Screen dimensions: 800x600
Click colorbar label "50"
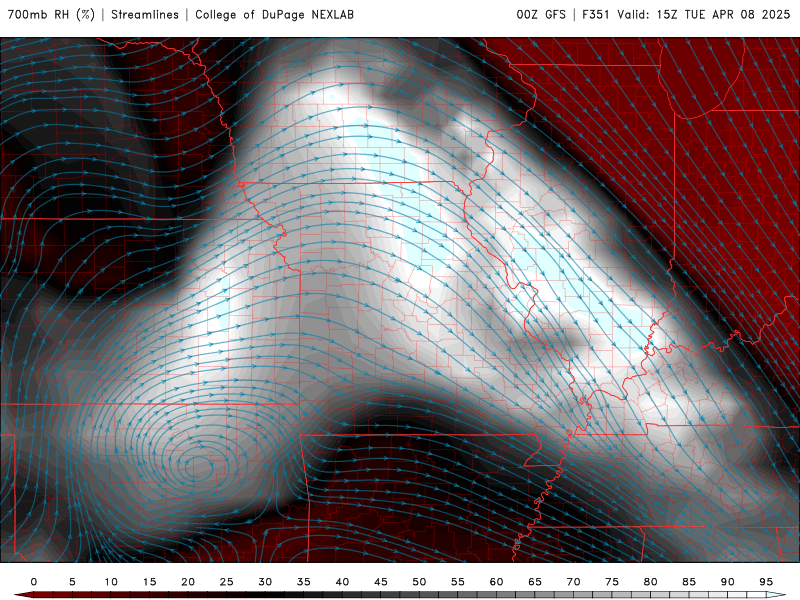(x=419, y=582)
